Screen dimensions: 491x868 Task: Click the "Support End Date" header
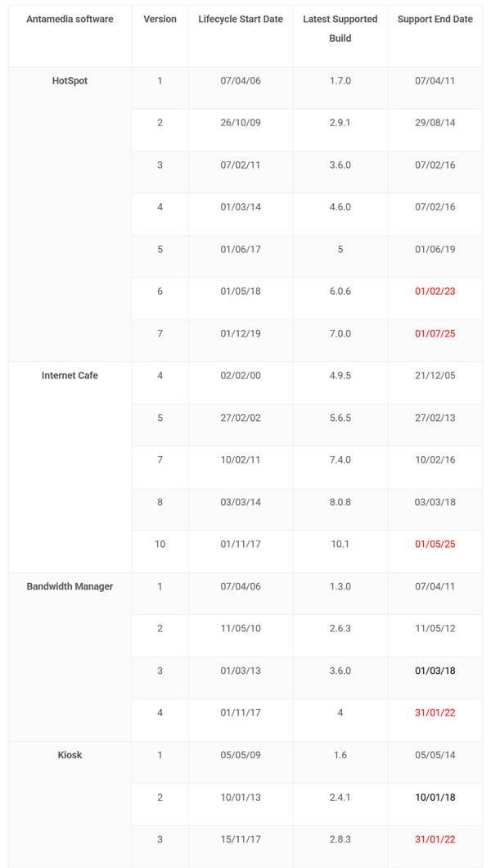(435, 19)
